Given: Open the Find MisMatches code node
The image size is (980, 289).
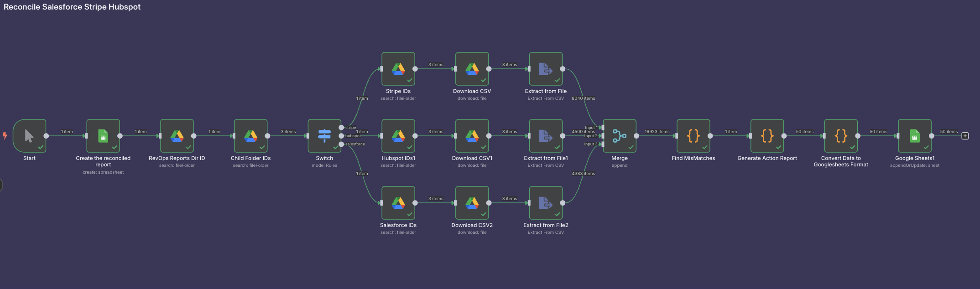Looking at the screenshot, I should click(x=693, y=136).
